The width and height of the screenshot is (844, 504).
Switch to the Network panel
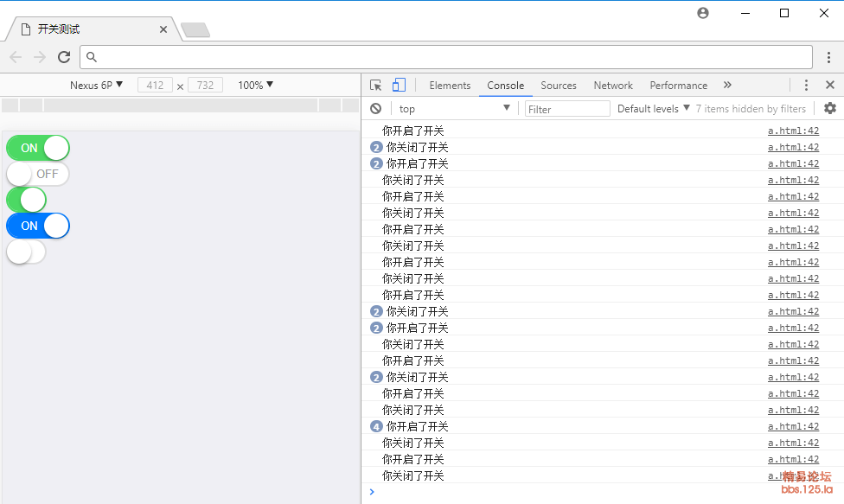tap(613, 85)
